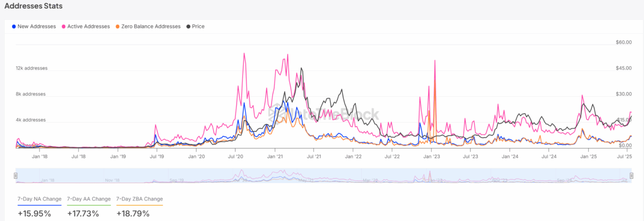
Task: Click the pink Active Addresses legend dot
Action: (x=64, y=26)
